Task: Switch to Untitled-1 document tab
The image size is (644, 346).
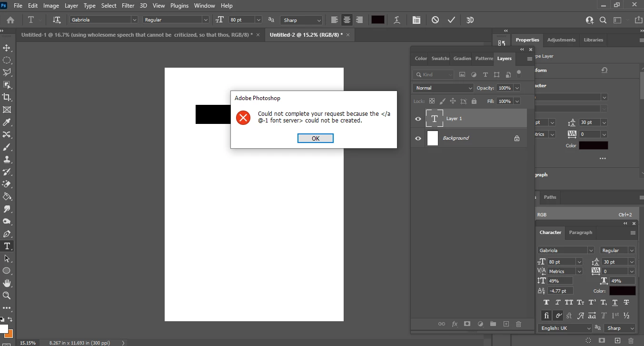Action: pyautogui.click(x=137, y=35)
